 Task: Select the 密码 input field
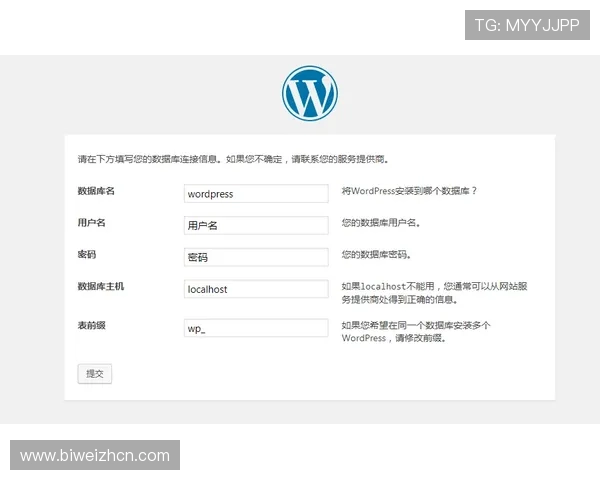point(256,257)
